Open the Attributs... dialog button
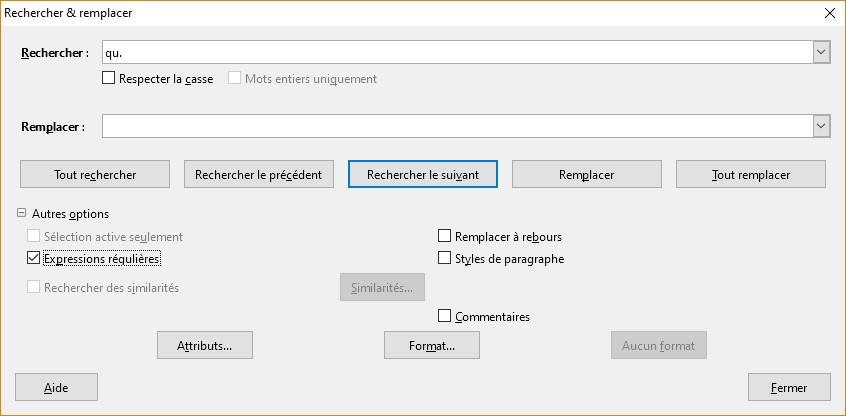 (x=205, y=346)
